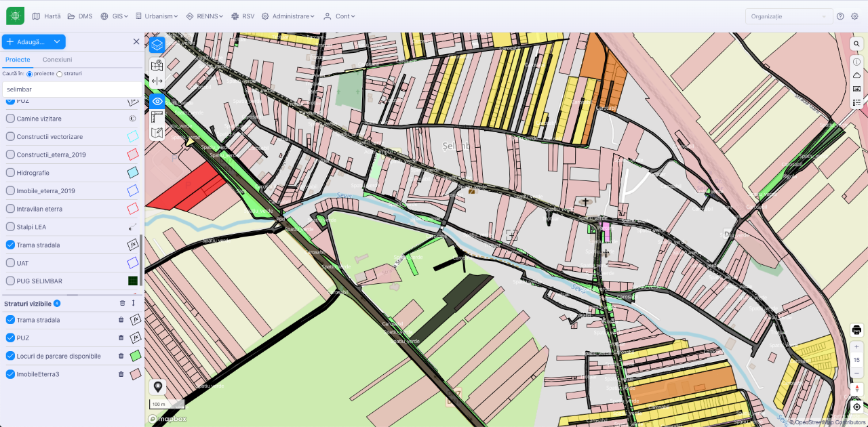Activate the ruler measurement tool
Viewport: 868px width, 427px height.
click(x=157, y=117)
